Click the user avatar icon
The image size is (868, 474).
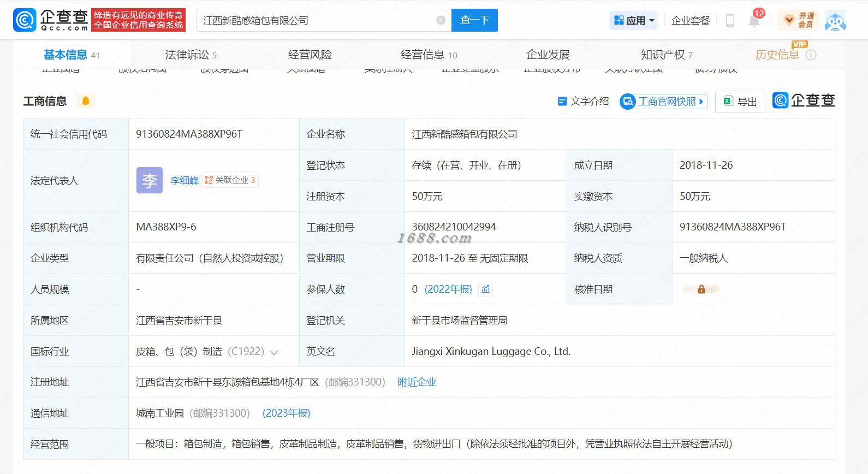click(x=835, y=21)
